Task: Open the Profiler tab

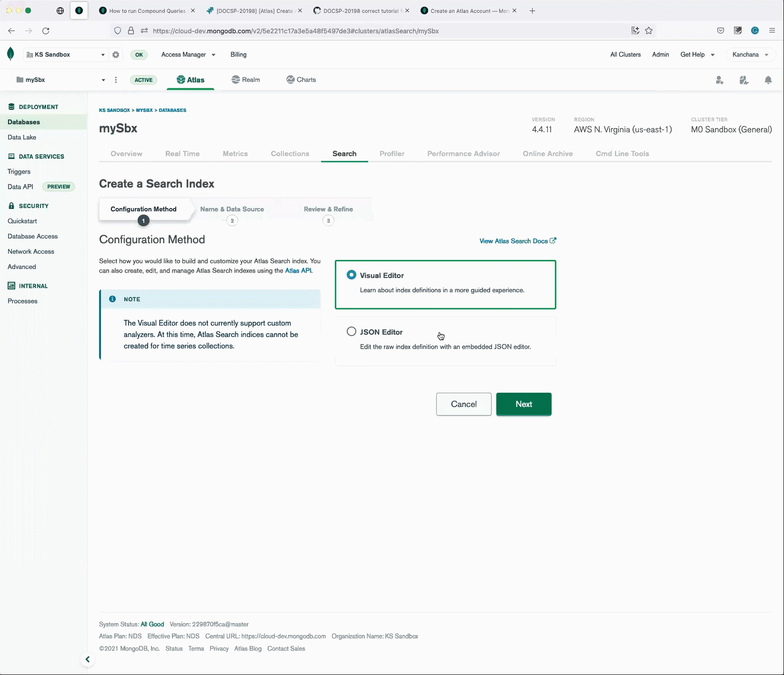Action: click(392, 154)
